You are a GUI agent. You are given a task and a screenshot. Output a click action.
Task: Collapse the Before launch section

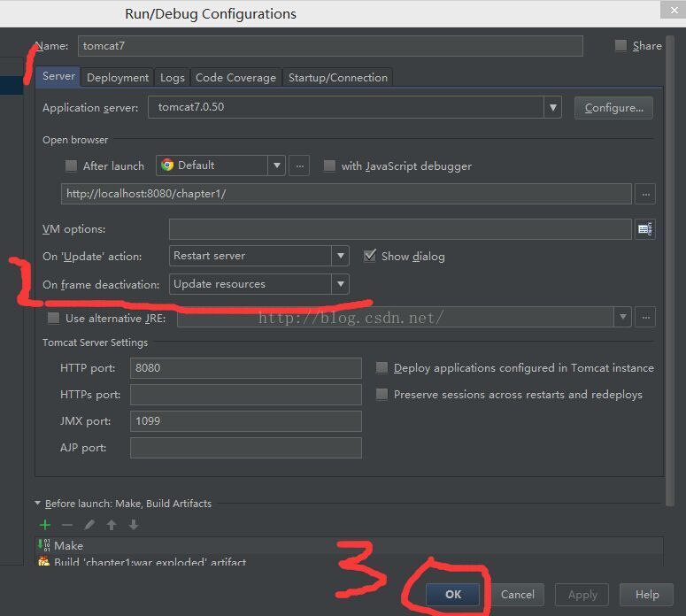[x=38, y=504]
